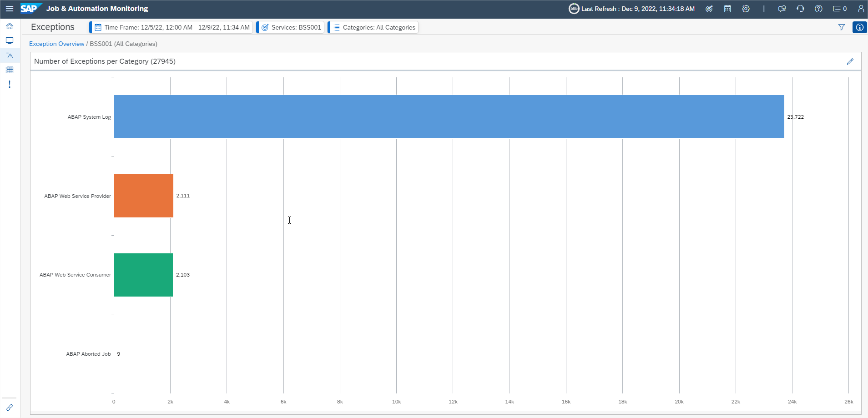Open the Time Frame filter selector
868x418 pixels.
[x=172, y=27]
